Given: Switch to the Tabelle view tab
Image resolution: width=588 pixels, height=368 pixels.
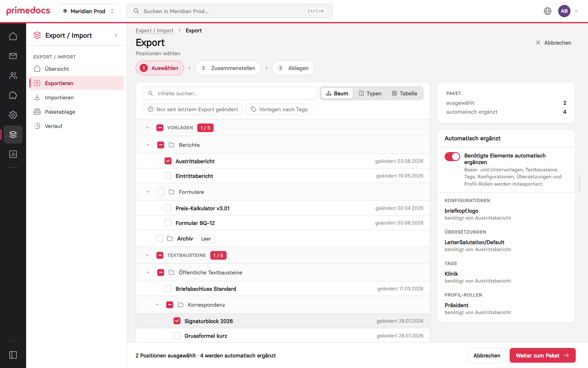Looking at the screenshot, I should [404, 93].
